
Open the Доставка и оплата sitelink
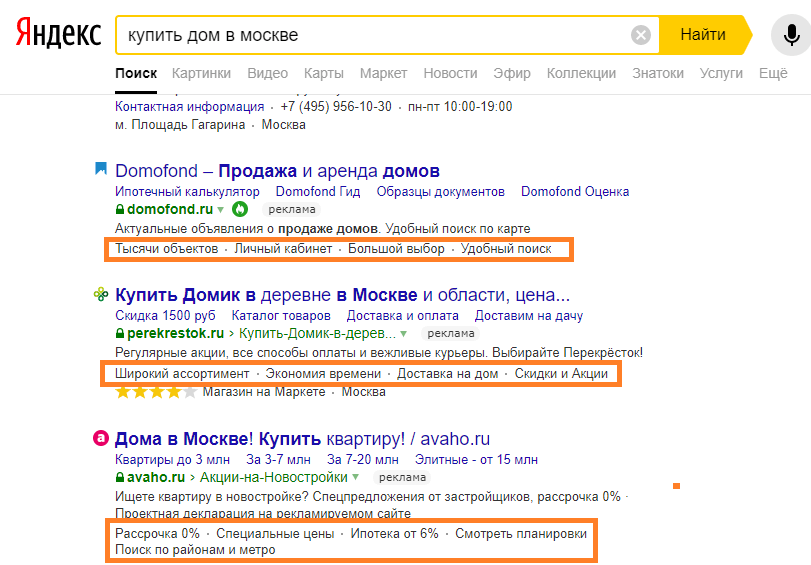click(x=402, y=316)
